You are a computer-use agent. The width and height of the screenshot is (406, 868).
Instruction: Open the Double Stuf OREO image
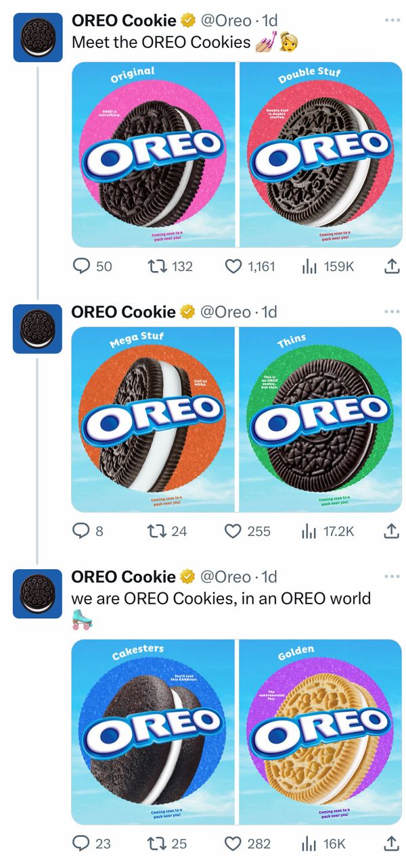pos(321,154)
